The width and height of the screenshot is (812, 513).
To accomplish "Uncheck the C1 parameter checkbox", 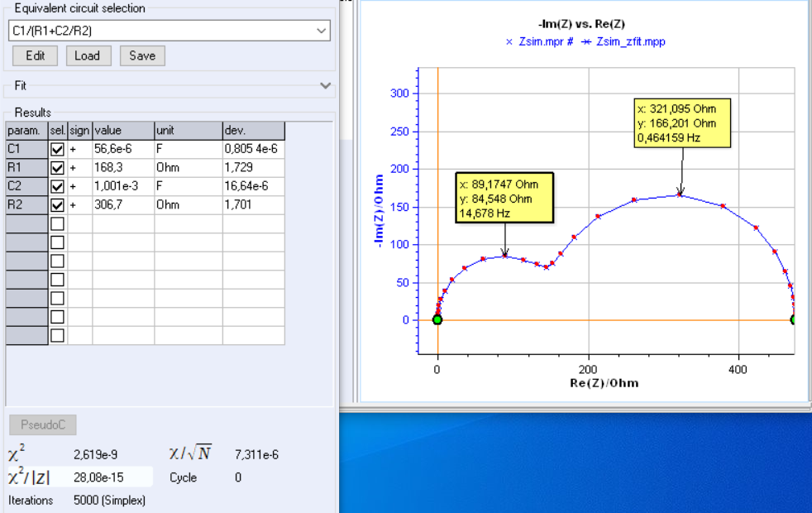I will coord(58,149).
